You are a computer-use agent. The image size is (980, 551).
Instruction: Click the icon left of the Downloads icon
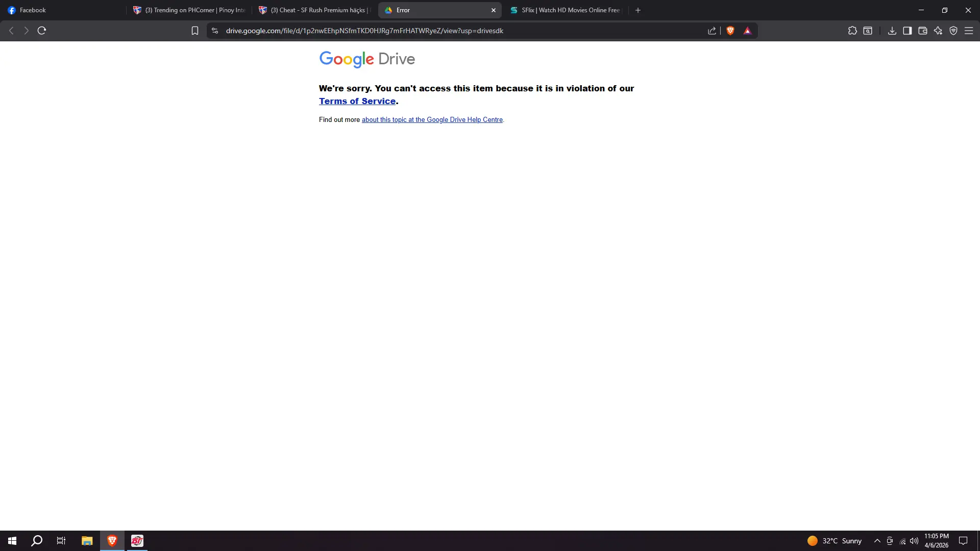click(868, 31)
